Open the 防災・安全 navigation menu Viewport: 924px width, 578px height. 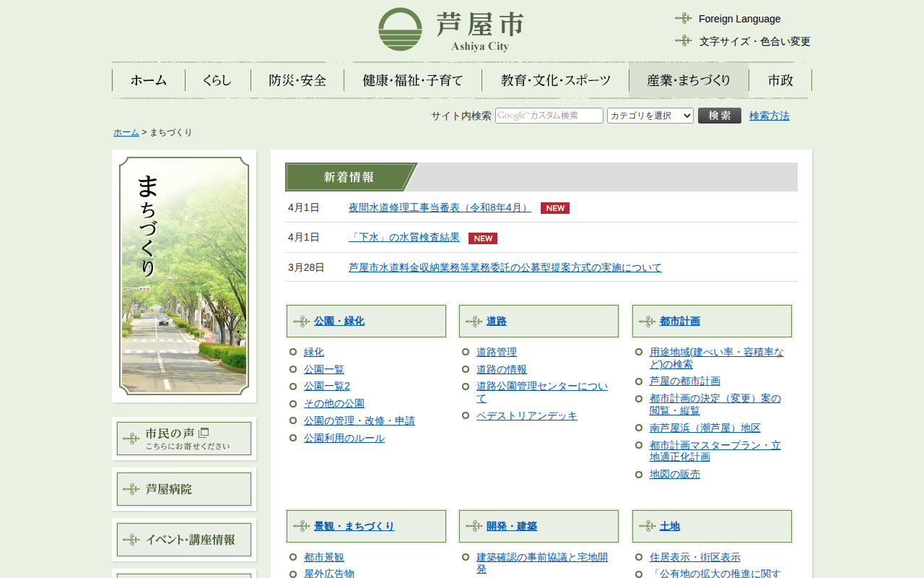297,80
